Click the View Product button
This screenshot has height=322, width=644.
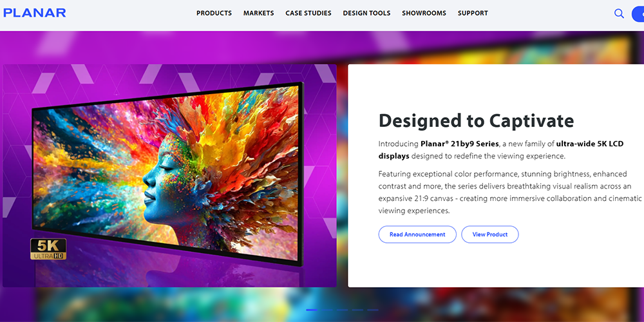click(490, 234)
